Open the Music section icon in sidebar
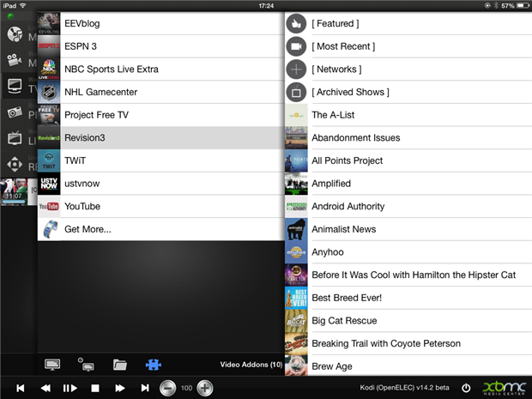Viewport: 532px width, 399px height. (15, 34)
